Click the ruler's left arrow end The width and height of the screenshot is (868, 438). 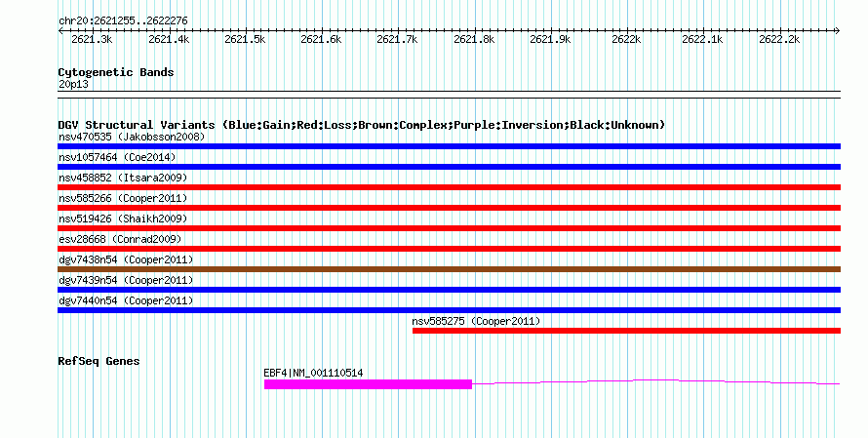(x=60, y=31)
